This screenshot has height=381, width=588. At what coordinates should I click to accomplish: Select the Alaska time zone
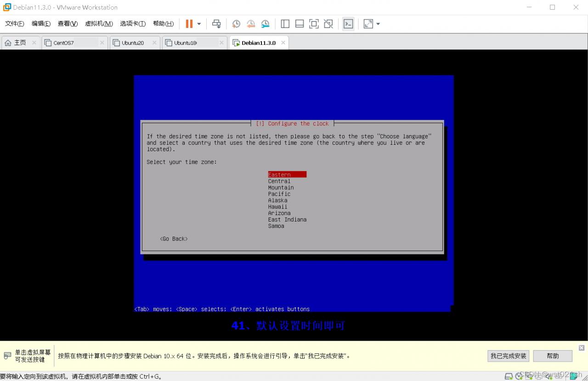coord(277,200)
